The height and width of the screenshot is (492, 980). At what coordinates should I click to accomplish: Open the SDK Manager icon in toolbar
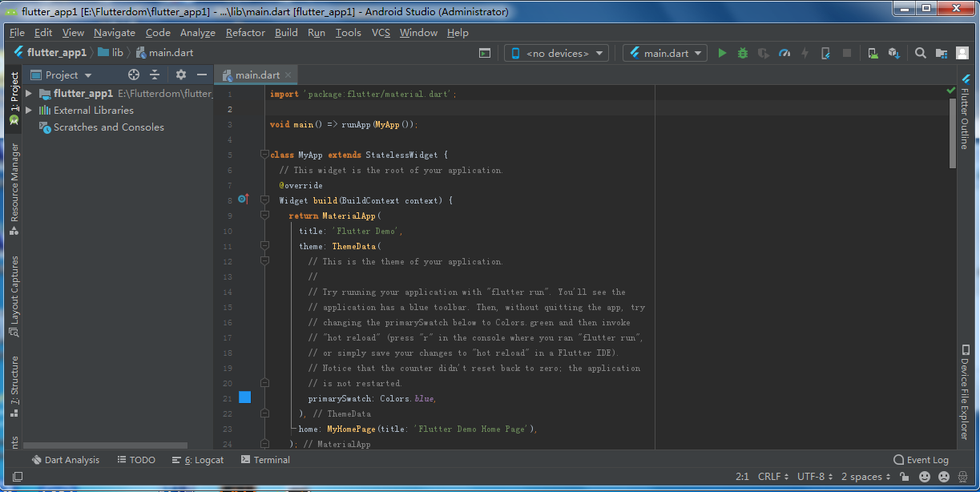[x=893, y=53]
